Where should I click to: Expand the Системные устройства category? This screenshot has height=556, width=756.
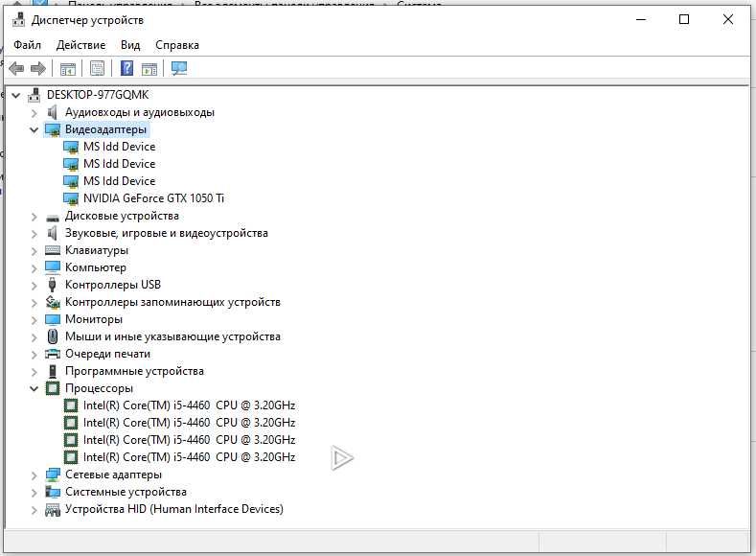34,493
